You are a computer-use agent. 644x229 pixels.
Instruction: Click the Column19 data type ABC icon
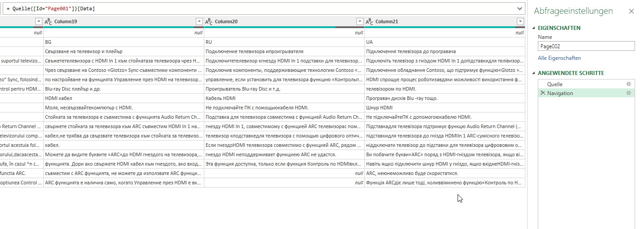click(x=49, y=21)
